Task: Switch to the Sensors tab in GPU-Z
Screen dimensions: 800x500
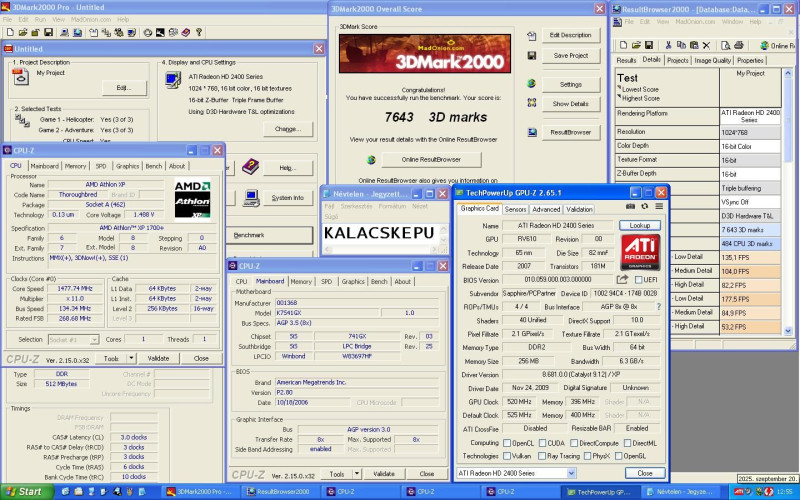Action: [x=515, y=209]
